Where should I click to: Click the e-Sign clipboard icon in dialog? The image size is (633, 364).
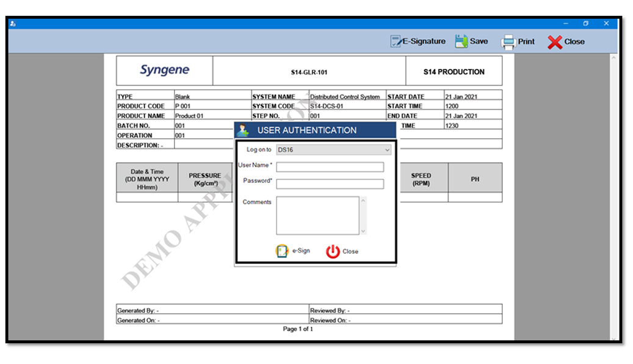(x=282, y=251)
